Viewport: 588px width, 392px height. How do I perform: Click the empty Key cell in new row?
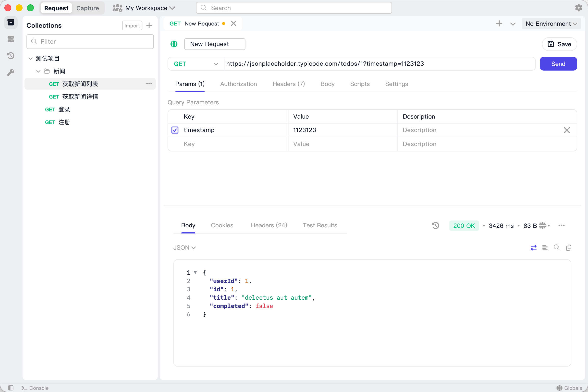point(235,144)
